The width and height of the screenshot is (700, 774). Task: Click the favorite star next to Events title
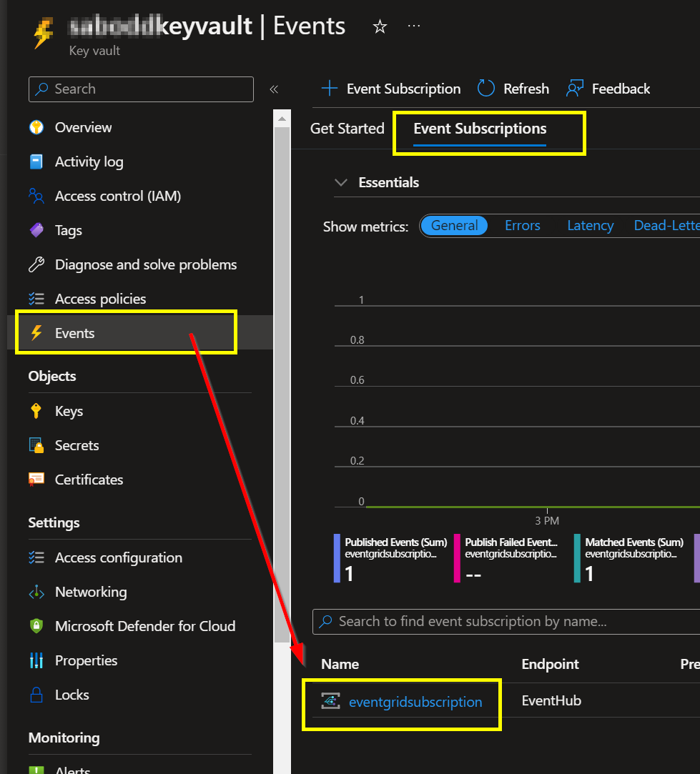tap(380, 26)
